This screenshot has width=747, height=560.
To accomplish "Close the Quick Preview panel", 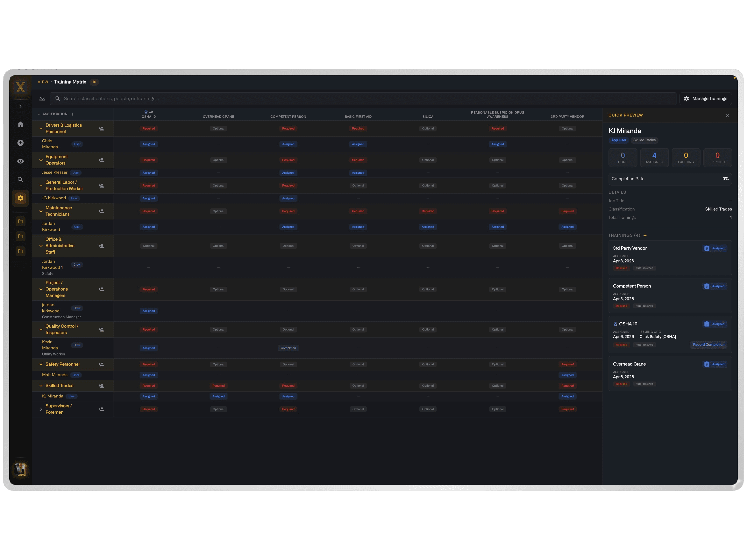I will pos(727,115).
